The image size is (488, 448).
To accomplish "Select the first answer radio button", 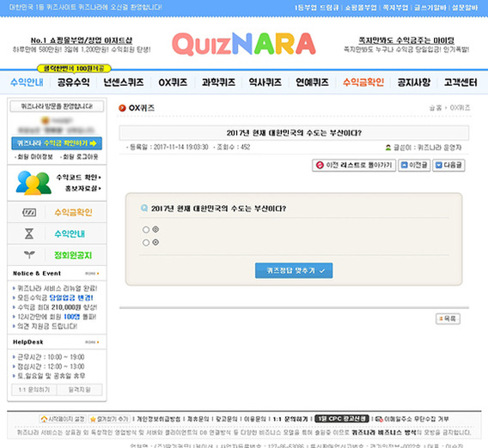I will [x=146, y=230].
